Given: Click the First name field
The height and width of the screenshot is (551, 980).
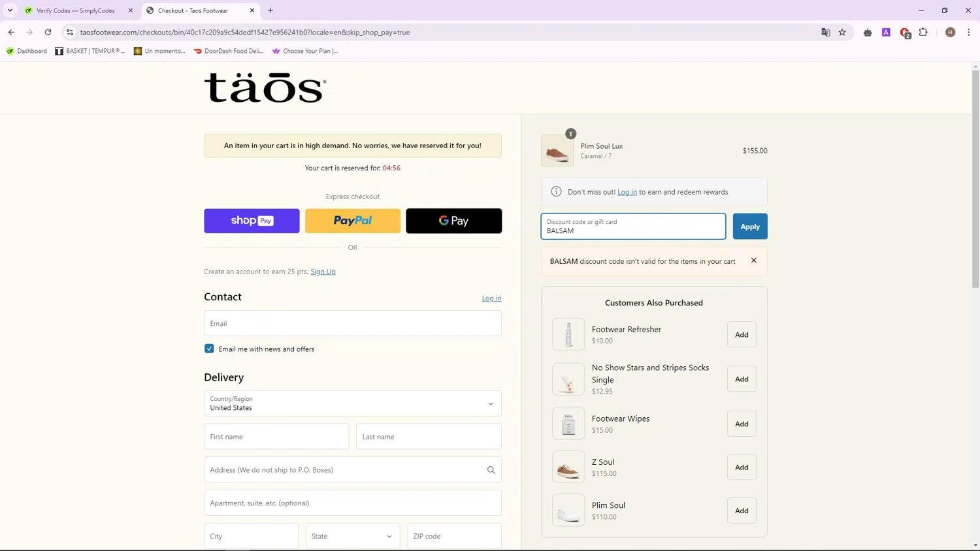Looking at the screenshot, I should click(276, 437).
